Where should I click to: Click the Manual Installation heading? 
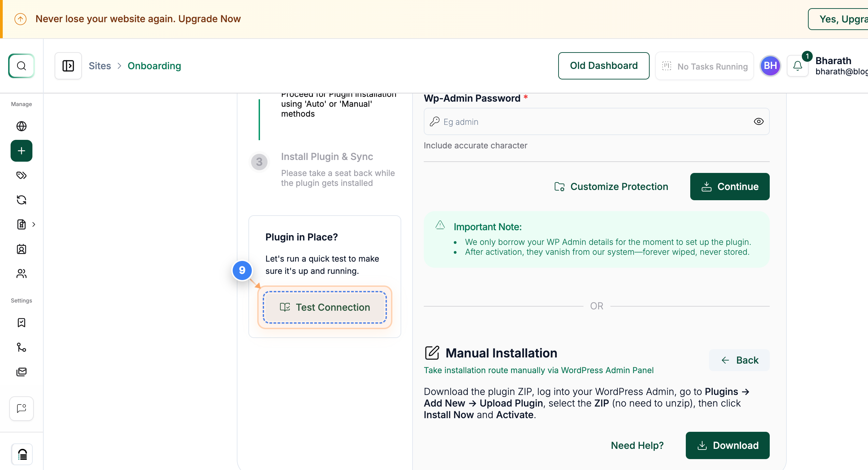point(501,353)
